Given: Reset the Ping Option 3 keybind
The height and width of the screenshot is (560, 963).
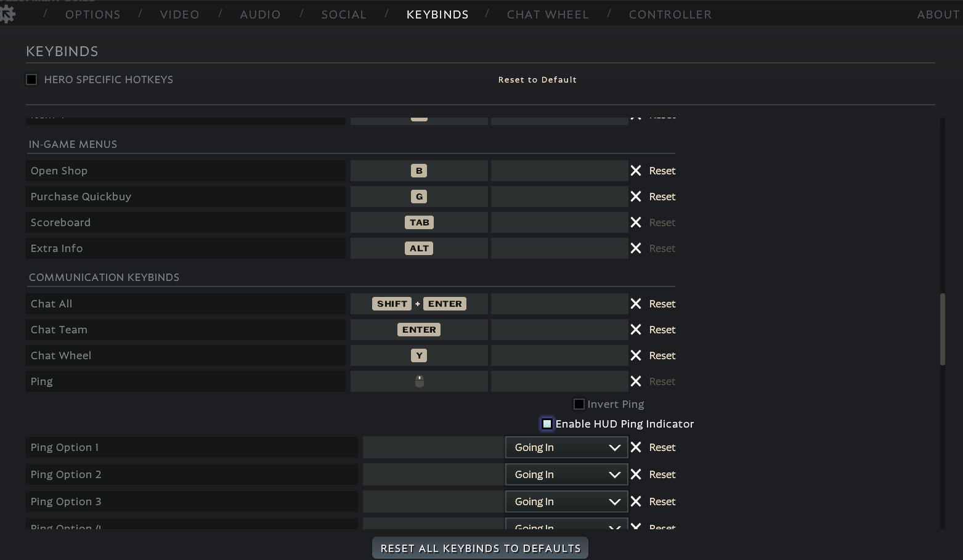Looking at the screenshot, I should [662, 501].
